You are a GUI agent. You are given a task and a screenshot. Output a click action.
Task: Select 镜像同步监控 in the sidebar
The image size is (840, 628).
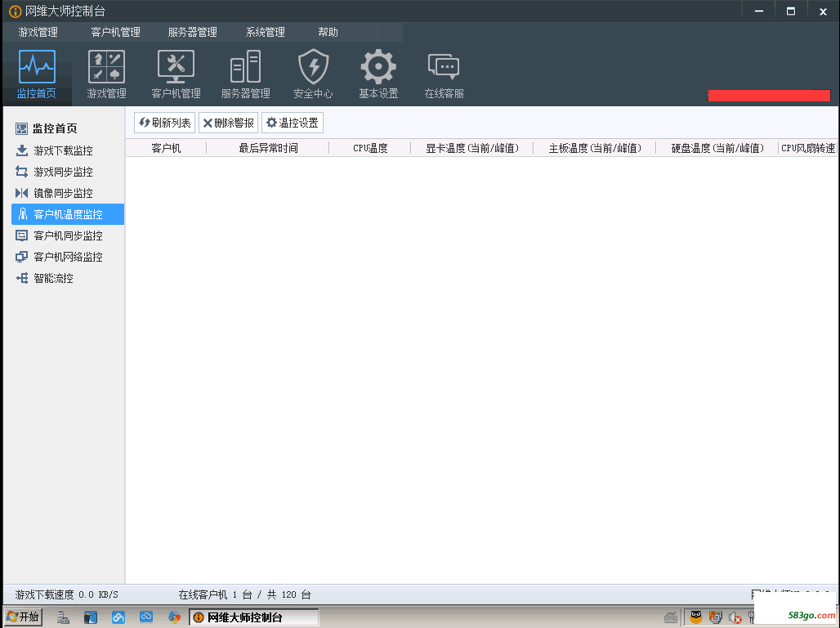coord(55,193)
